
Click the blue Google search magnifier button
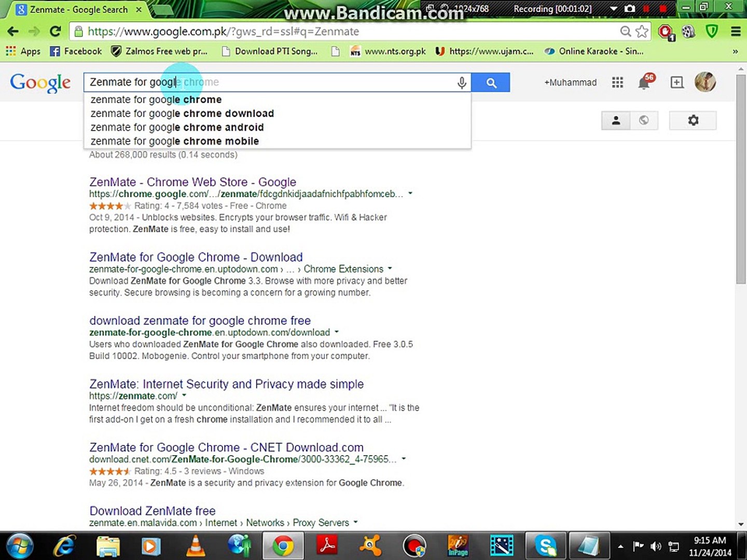point(491,82)
